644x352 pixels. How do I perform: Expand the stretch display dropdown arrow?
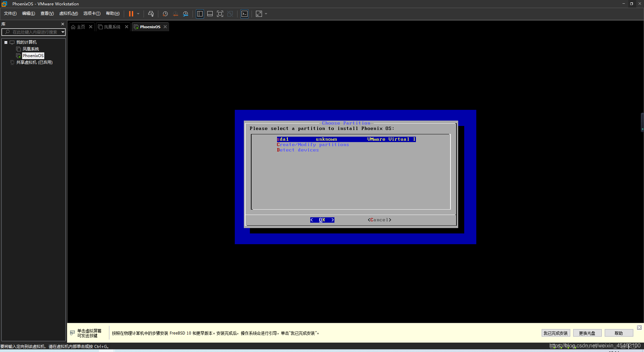coord(266,14)
